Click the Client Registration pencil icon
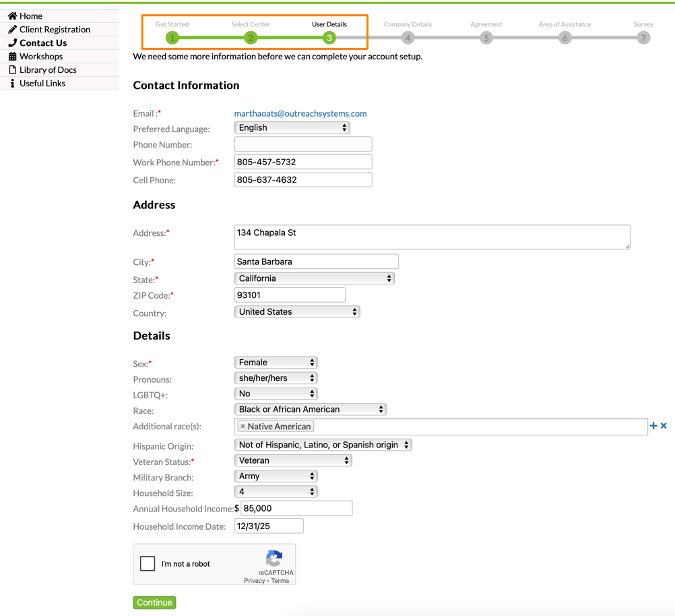The height and width of the screenshot is (616, 675). [x=12, y=29]
